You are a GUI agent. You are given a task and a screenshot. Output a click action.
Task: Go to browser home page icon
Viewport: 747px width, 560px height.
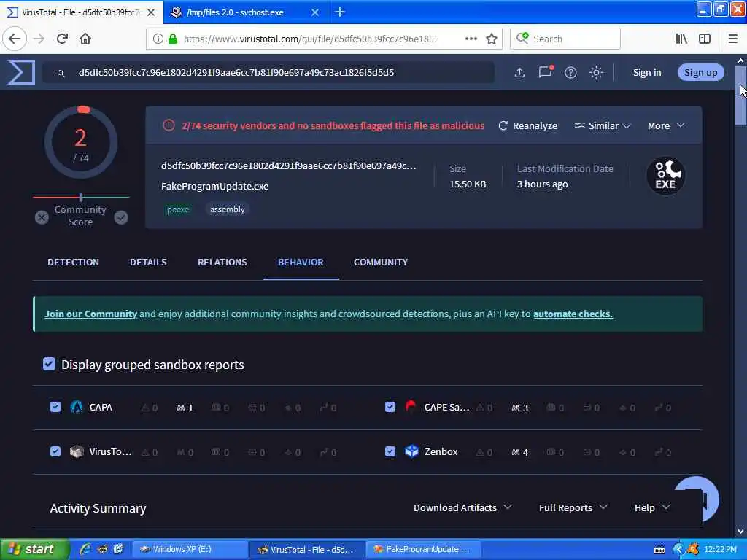tap(85, 39)
